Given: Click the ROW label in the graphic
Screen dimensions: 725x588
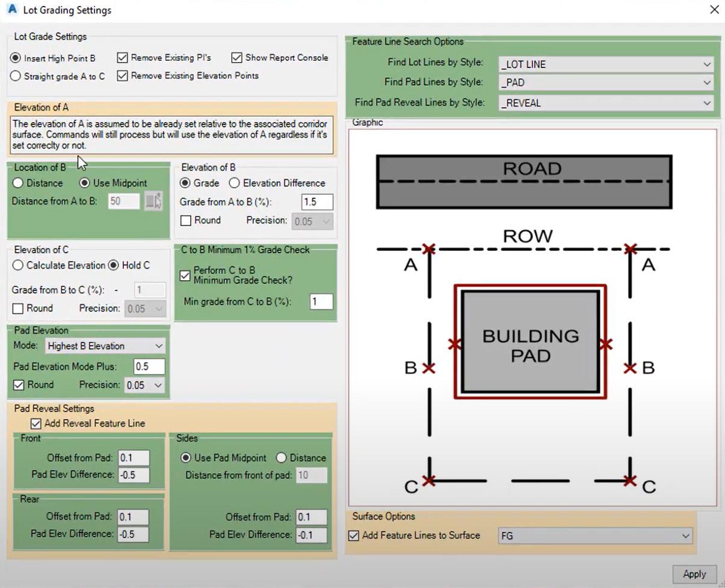Looking at the screenshot, I should (x=528, y=236).
